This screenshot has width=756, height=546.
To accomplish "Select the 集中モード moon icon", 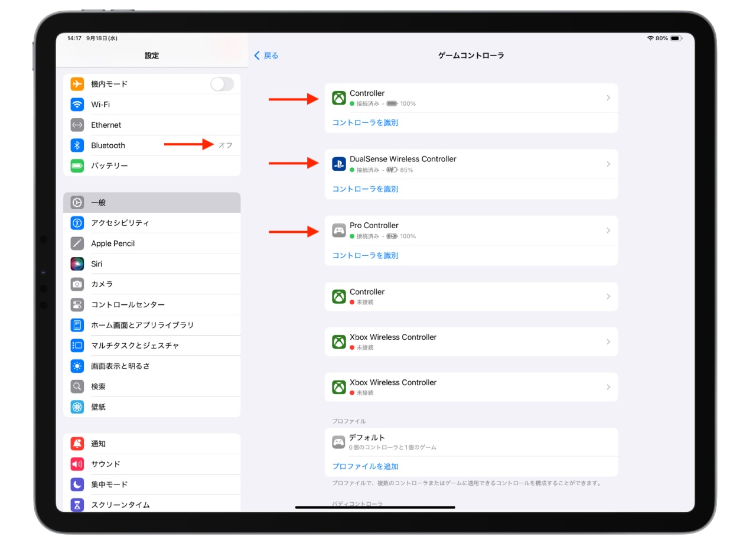I will pyautogui.click(x=77, y=485).
